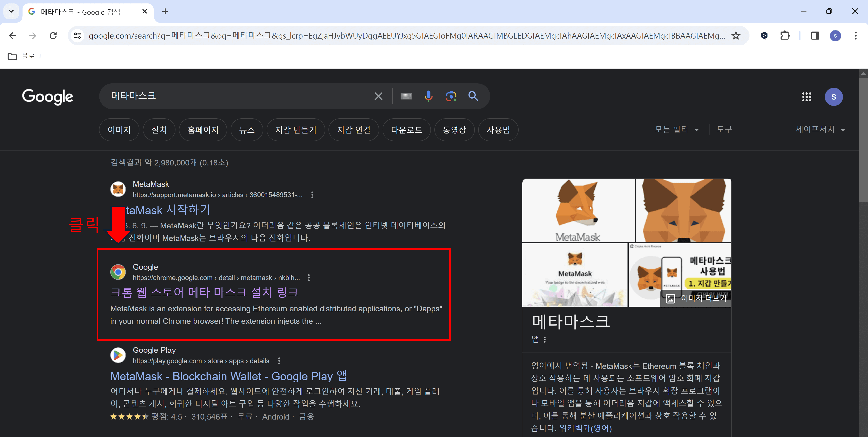Reload the page with the refresh icon
The height and width of the screenshot is (437, 868).
point(53,35)
